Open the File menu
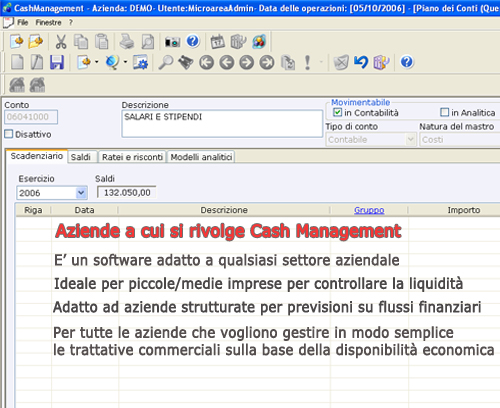 pyautogui.click(x=23, y=22)
